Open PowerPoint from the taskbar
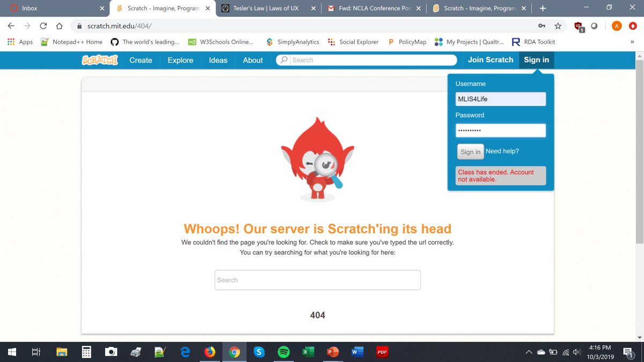Screen dimensions: 644x362 pyautogui.click(x=333, y=352)
